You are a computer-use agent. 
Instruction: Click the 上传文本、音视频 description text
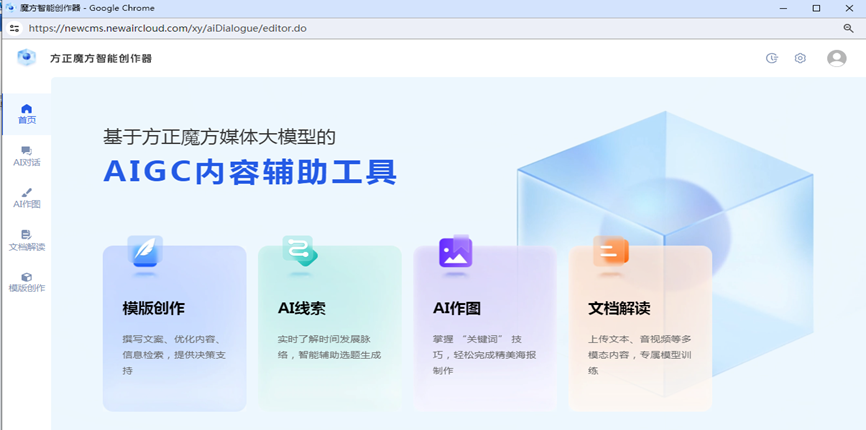click(x=640, y=355)
